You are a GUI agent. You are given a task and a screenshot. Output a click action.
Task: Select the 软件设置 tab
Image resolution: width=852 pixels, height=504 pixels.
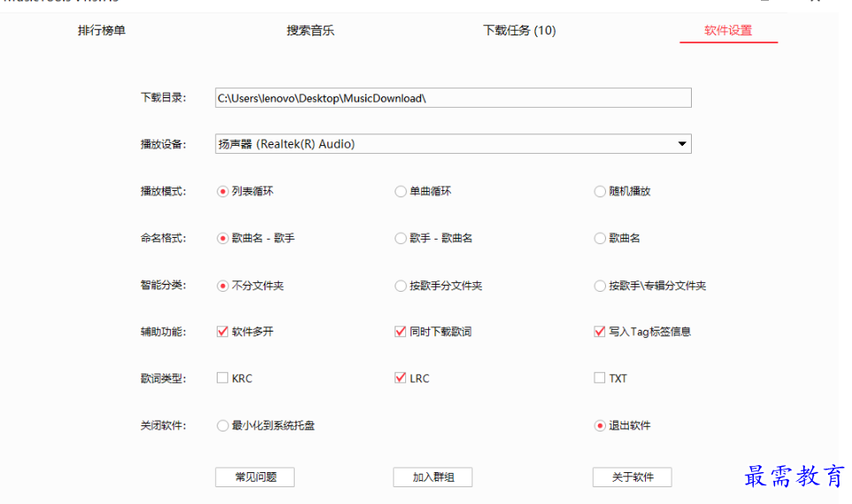point(728,30)
